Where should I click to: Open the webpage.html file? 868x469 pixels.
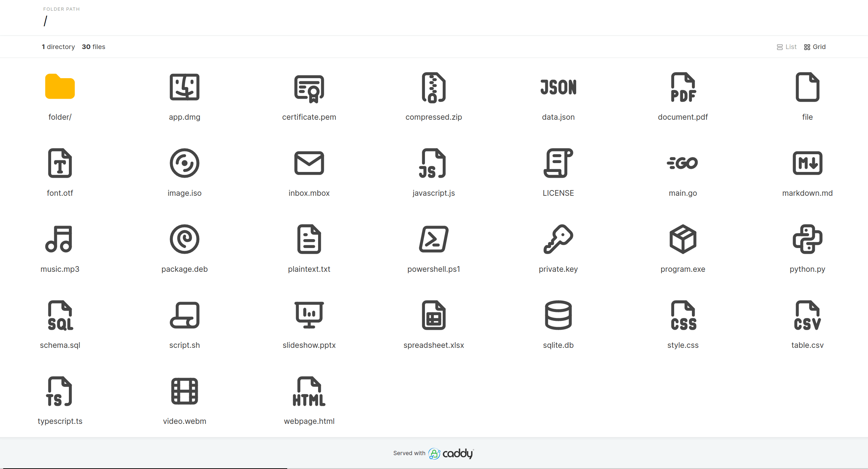pos(309,421)
